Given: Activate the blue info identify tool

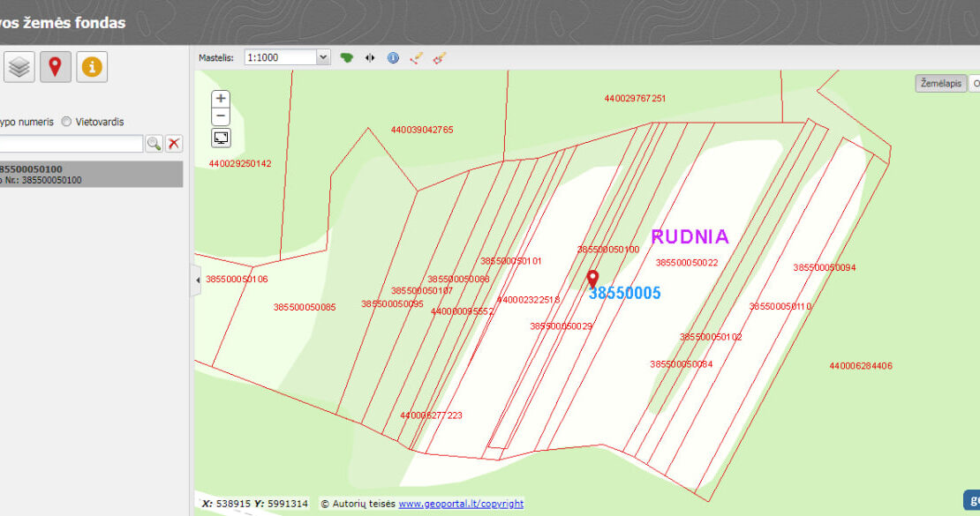Looking at the screenshot, I should 393,57.
